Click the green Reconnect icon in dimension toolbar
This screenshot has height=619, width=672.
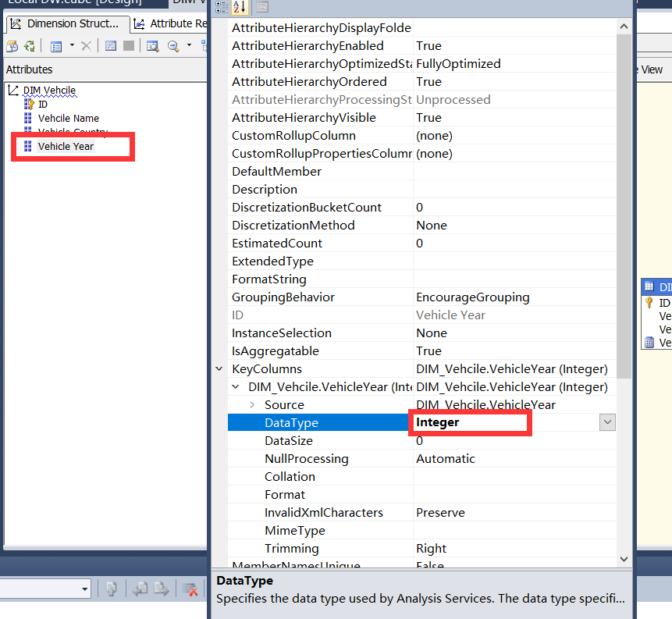29,46
